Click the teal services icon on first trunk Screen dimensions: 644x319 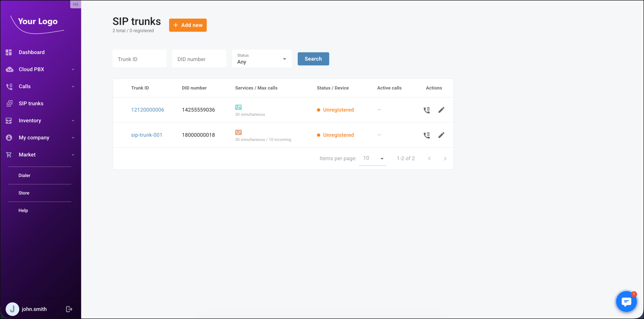pyautogui.click(x=238, y=107)
